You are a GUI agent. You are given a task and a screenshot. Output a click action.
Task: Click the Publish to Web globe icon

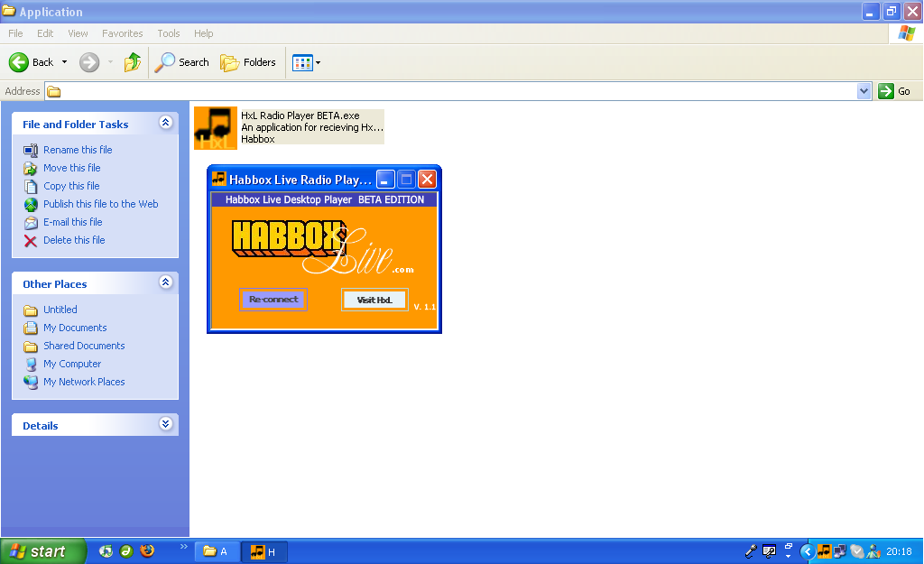tap(31, 205)
